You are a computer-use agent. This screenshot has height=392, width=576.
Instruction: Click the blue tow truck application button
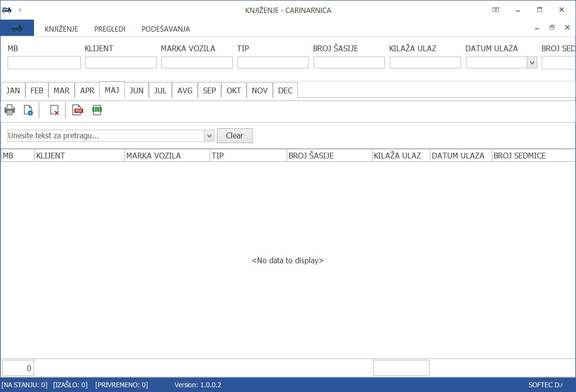(17, 28)
